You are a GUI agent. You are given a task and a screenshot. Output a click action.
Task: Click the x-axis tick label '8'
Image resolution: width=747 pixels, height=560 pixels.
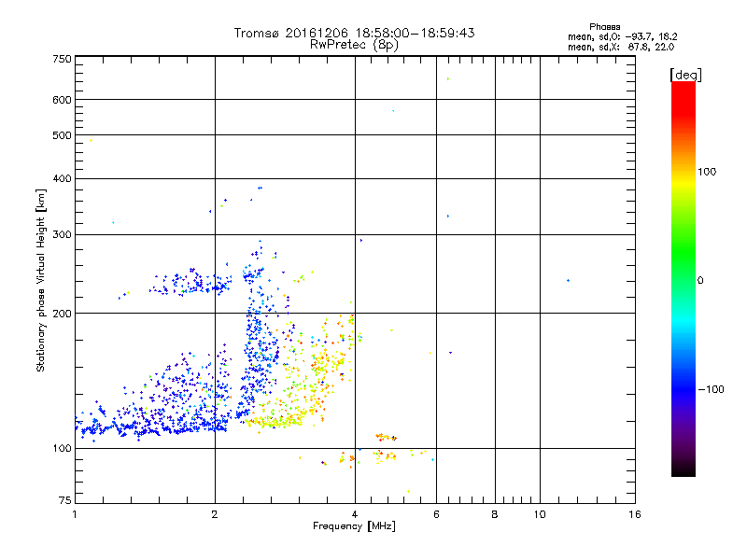[495, 514]
